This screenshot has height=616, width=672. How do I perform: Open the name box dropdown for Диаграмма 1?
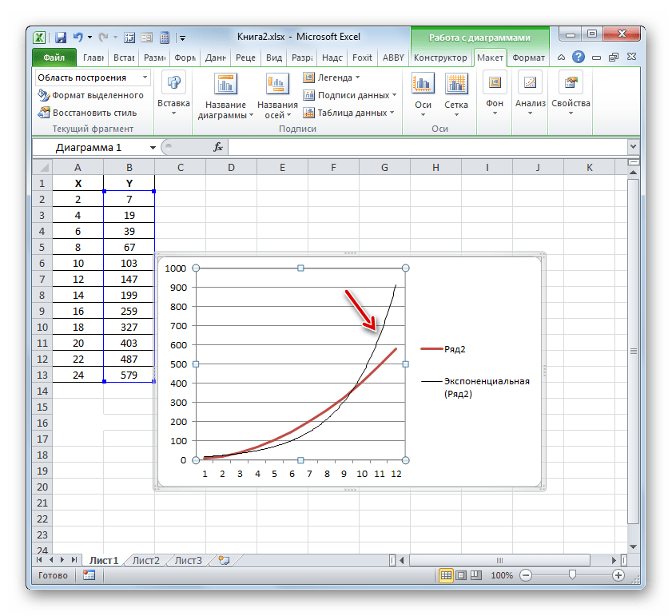pos(152,148)
